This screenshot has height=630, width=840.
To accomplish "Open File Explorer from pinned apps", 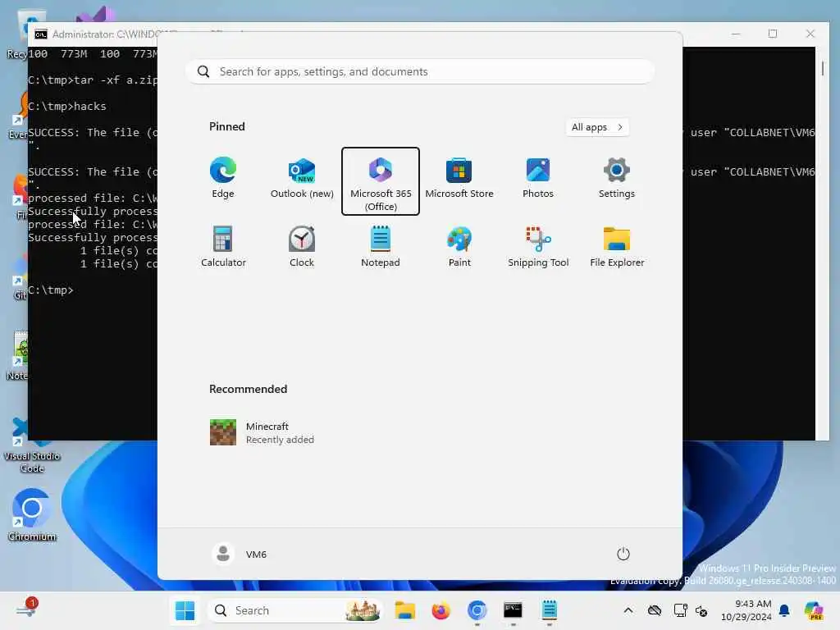I will coord(617,248).
